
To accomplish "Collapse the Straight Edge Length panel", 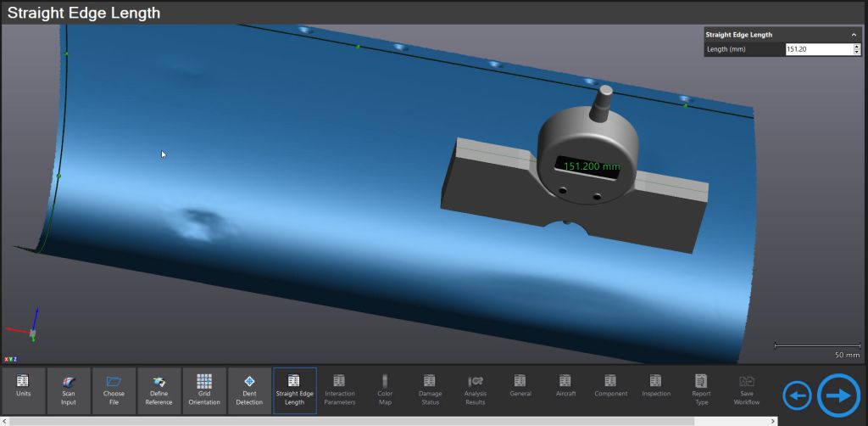I will coord(854,35).
